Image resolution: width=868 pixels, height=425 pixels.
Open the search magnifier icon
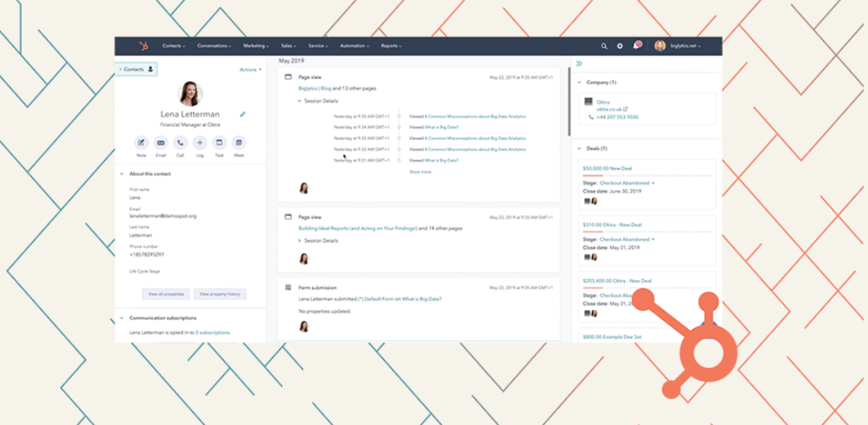tap(604, 47)
